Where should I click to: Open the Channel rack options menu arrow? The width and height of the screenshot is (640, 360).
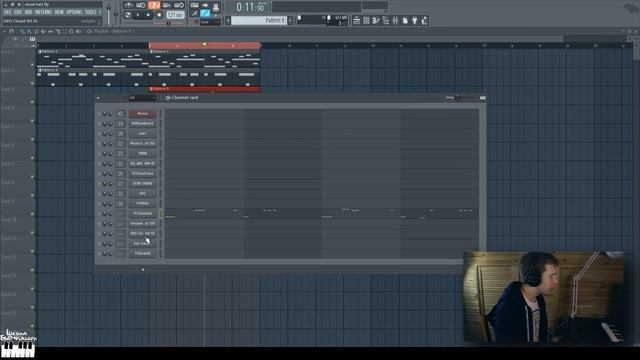[x=98, y=98]
